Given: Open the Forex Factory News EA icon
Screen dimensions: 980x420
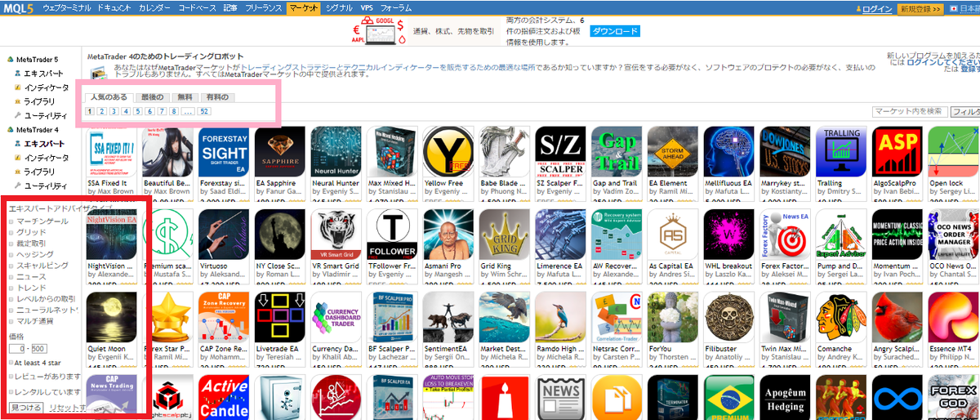Looking at the screenshot, I should click(786, 235).
